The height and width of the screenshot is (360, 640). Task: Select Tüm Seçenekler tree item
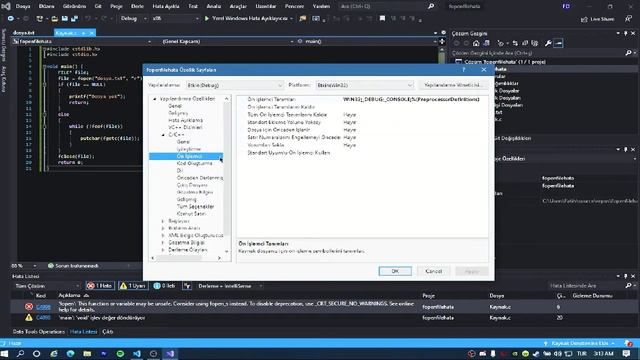tap(195, 207)
